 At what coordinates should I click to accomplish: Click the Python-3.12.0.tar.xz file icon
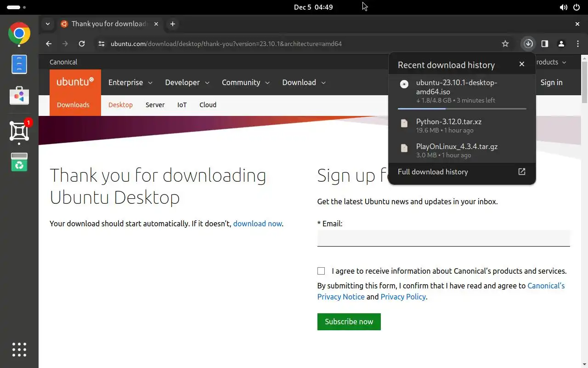click(404, 123)
